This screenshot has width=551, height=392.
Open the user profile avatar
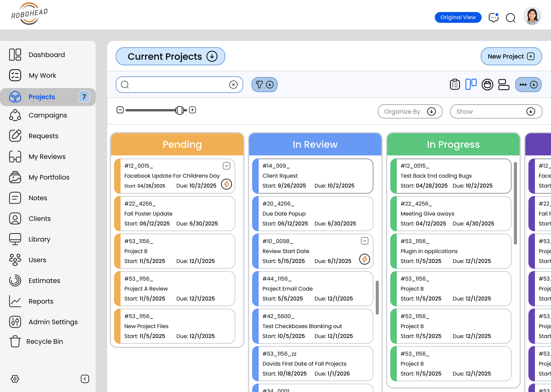coord(532,16)
